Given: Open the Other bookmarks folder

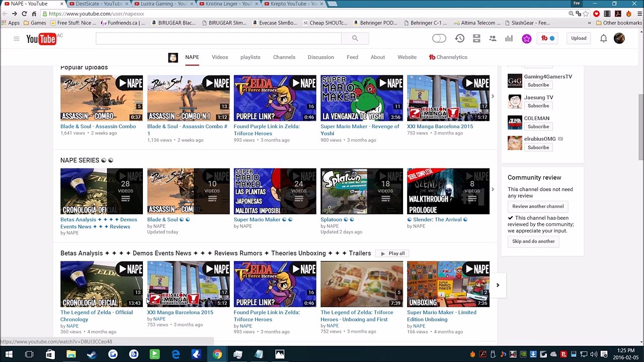Looking at the screenshot, I should 619,23.
